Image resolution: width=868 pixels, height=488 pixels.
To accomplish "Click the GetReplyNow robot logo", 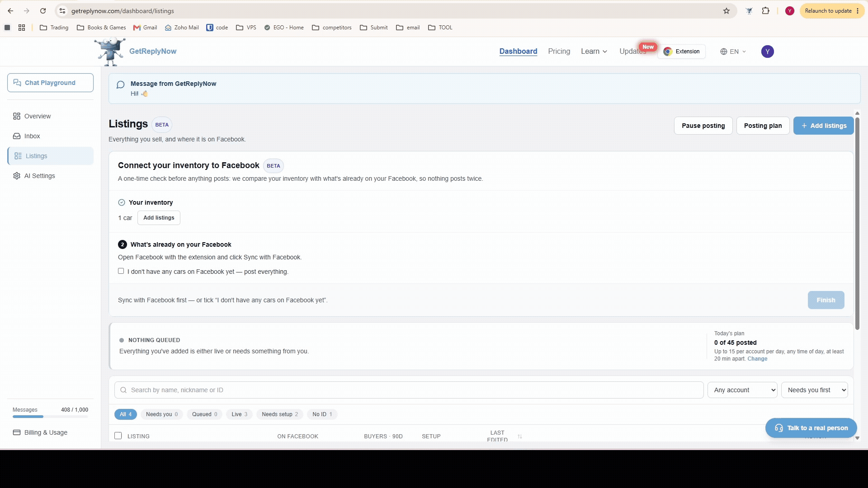I will (110, 52).
